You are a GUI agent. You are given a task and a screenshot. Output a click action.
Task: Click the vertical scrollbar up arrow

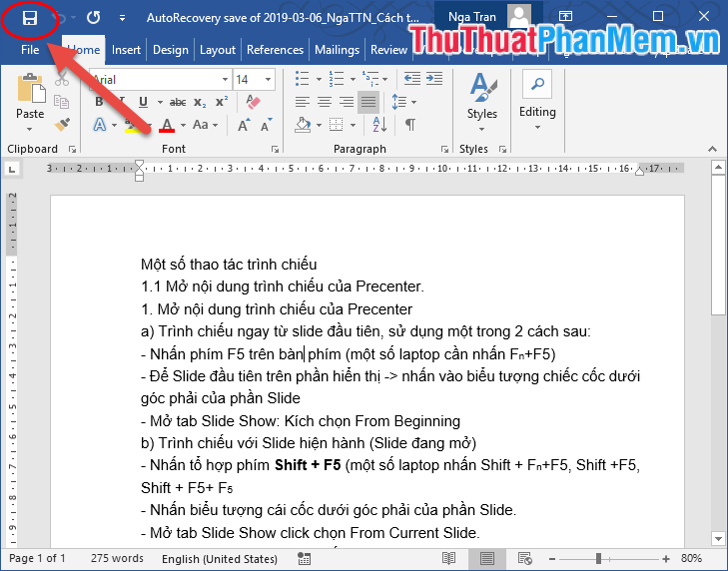[x=718, y=168]
